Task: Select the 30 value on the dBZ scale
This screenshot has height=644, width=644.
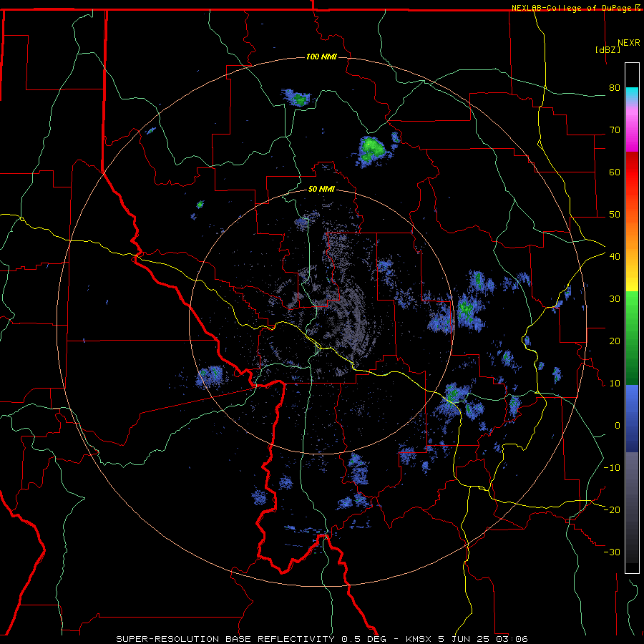Action: (x=615, y=299)
